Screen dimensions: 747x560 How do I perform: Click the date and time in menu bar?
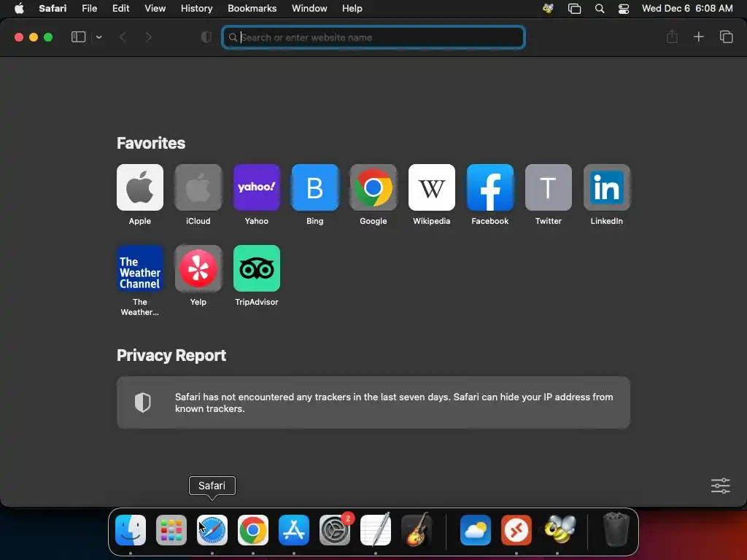tap(687, 8)
